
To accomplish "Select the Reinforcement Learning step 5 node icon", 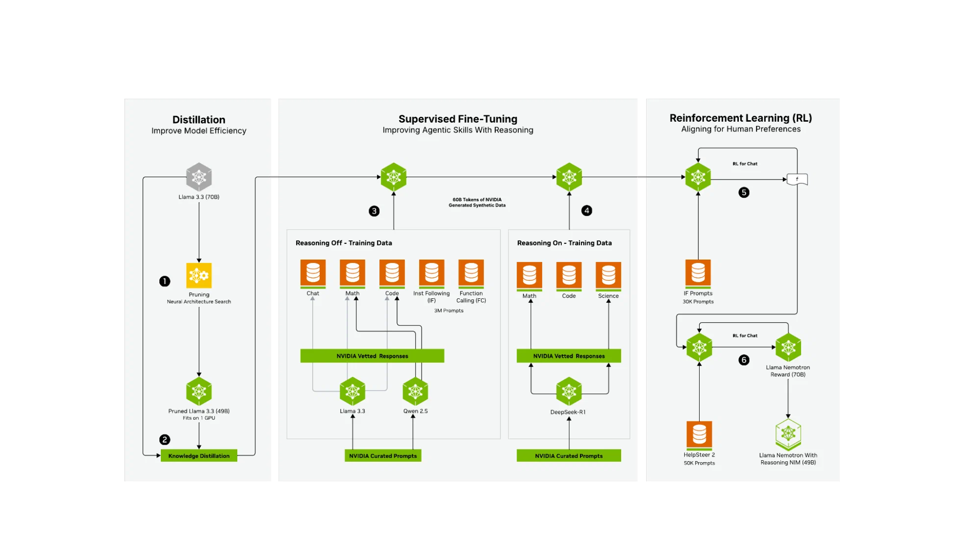I will 698,176.
